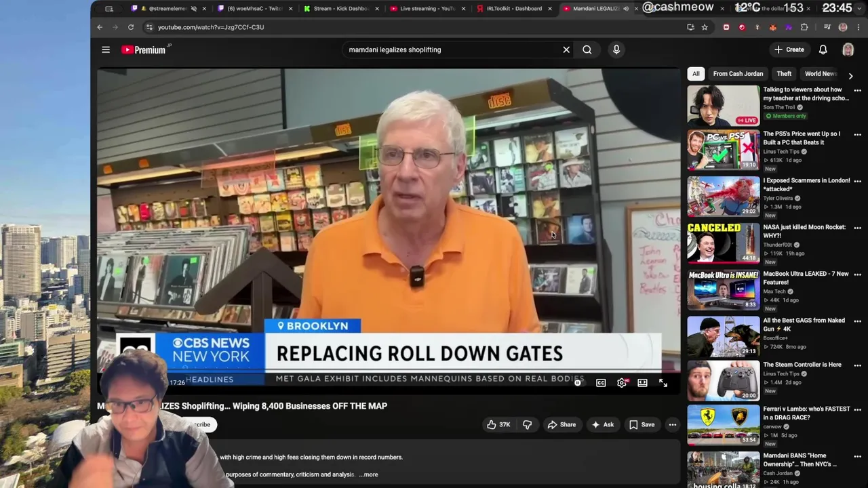Open options for Naked Gun GAGS video

857,321
